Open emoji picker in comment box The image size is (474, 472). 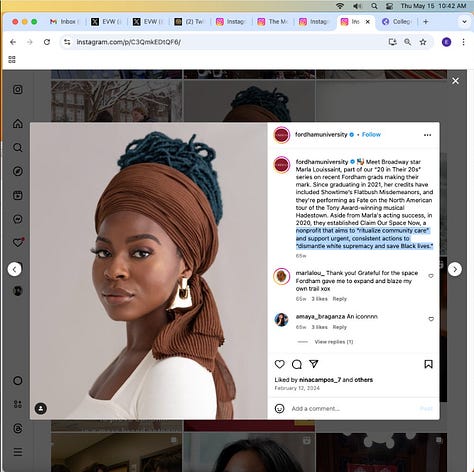[280, 408]
